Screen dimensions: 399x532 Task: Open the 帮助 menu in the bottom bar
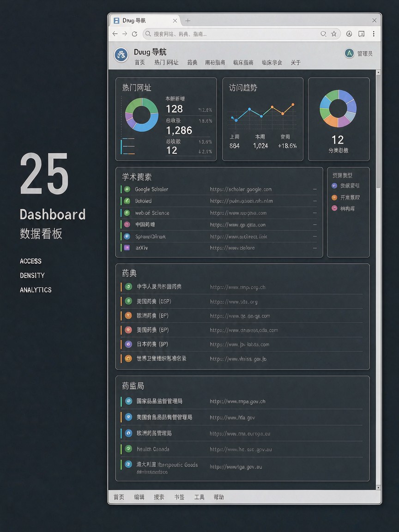tap(219, 497)
